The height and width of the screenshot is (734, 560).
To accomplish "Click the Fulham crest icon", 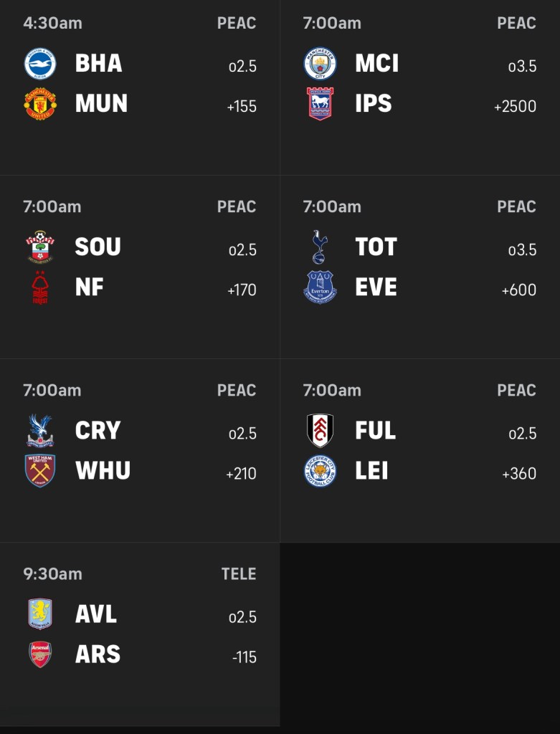I will tap(320, 431).
